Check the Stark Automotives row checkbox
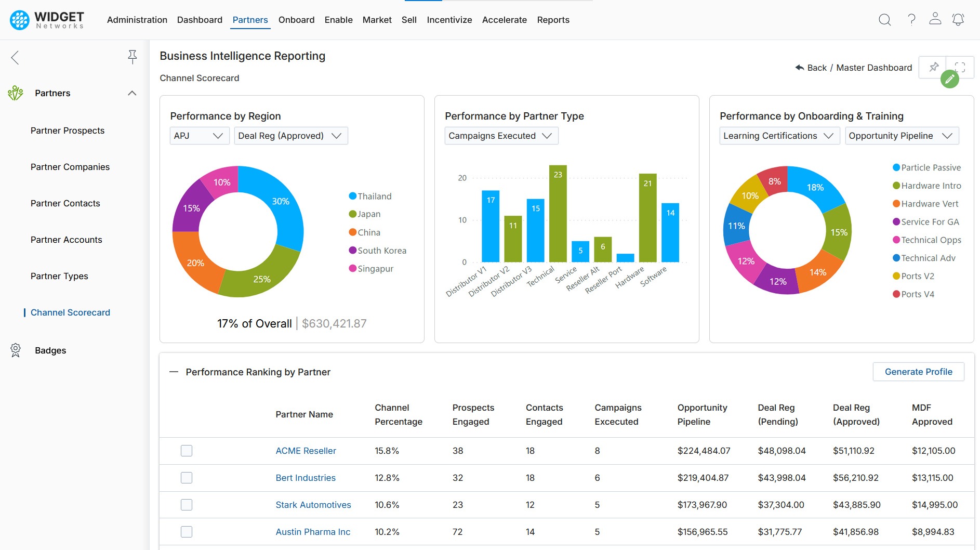Screen dimensions: 980x550 pos(187,505)
